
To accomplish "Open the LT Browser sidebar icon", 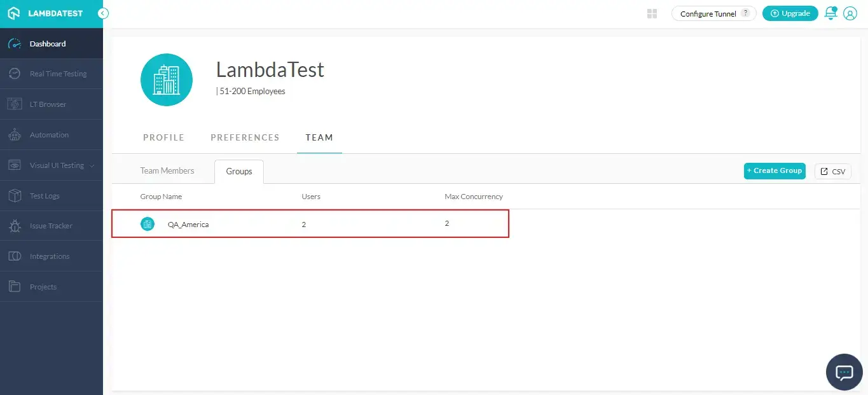I will tap(14, 104).
